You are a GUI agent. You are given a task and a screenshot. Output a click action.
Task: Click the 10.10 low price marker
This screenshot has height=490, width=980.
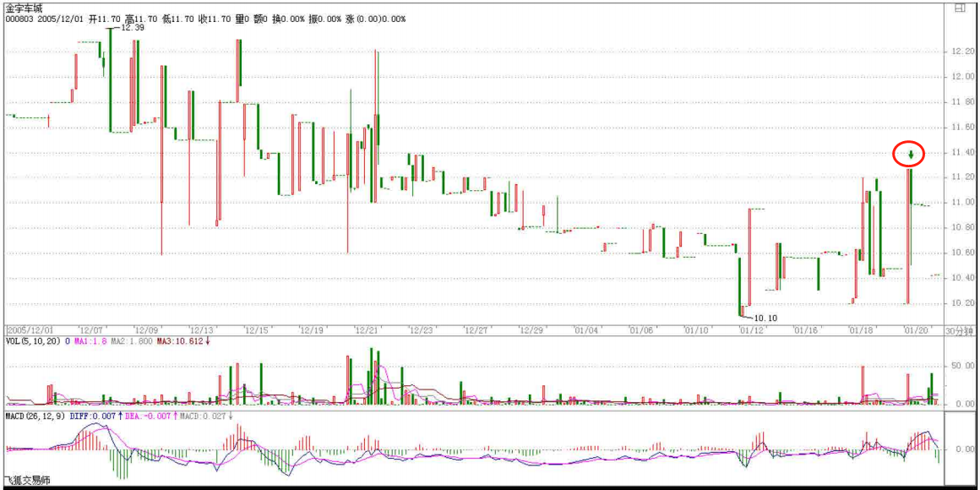pos(765,318)
